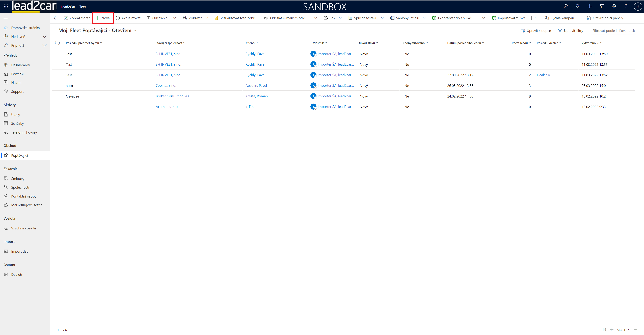Open the Broker Consulting, a.s. company link

(x=173, y=96)
